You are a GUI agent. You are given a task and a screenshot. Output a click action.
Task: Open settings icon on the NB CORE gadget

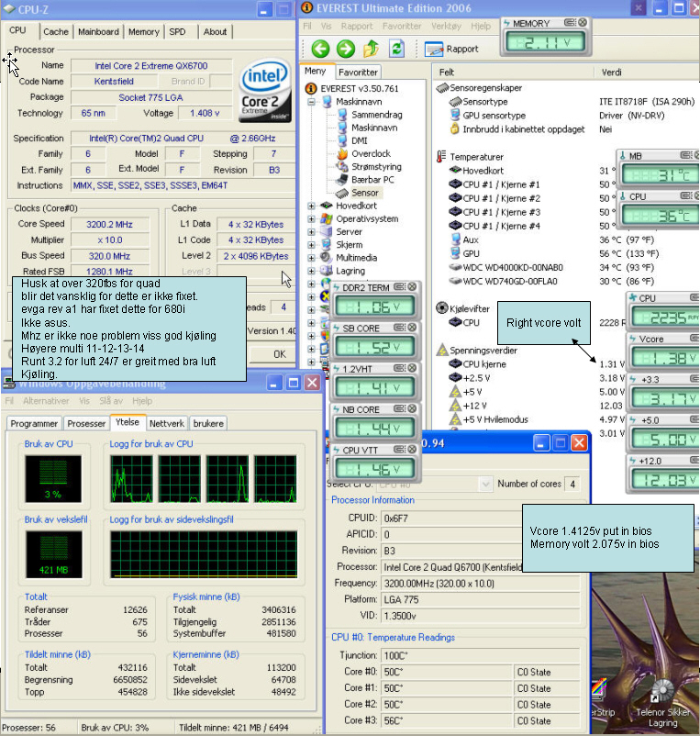click(399, 408)
